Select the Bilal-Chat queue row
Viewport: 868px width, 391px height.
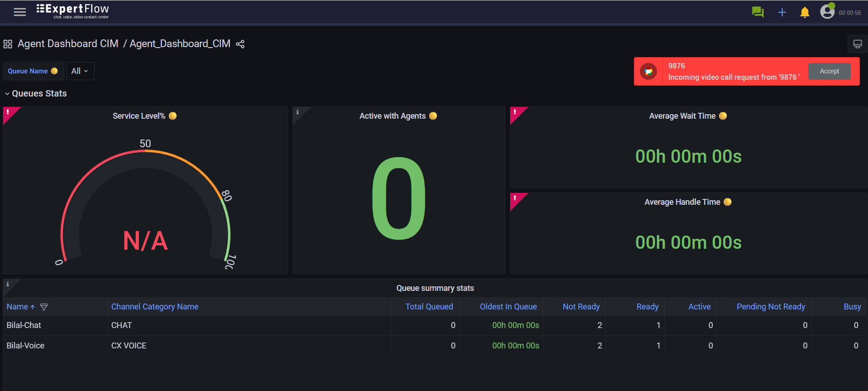click(x=24, y=325)
